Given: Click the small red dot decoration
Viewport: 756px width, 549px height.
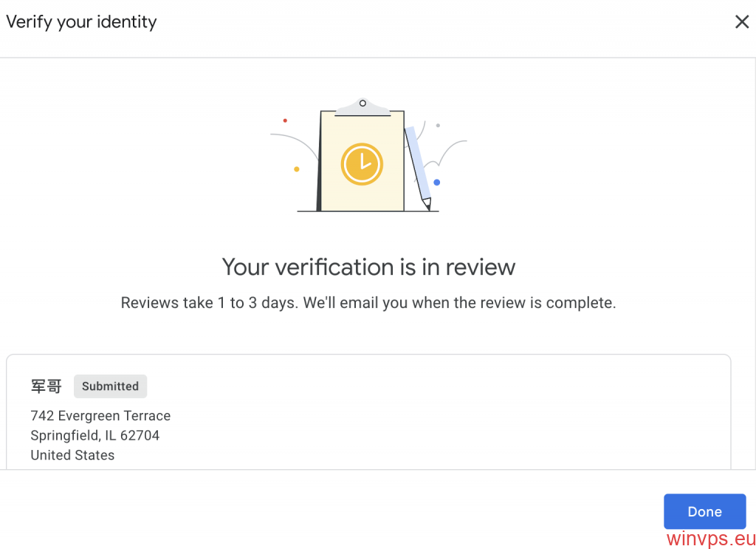Looking at the screenshot, I should 285,120.
